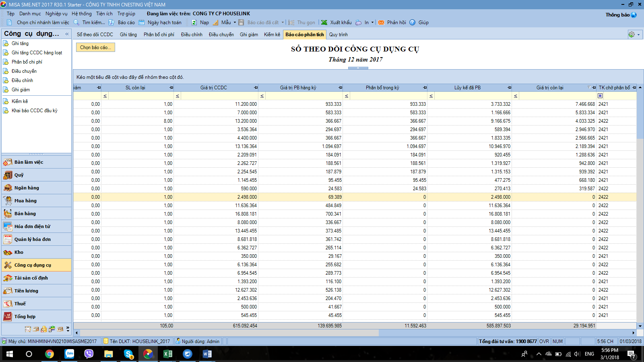The height and width of the screenshot is (362, 644).
Task: Pin the TK chờ phân bổ column
Action: 634,88
